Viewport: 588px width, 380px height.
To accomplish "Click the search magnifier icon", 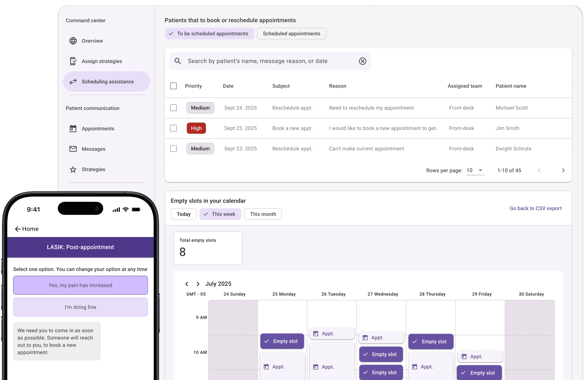I will tap(178, 61).
